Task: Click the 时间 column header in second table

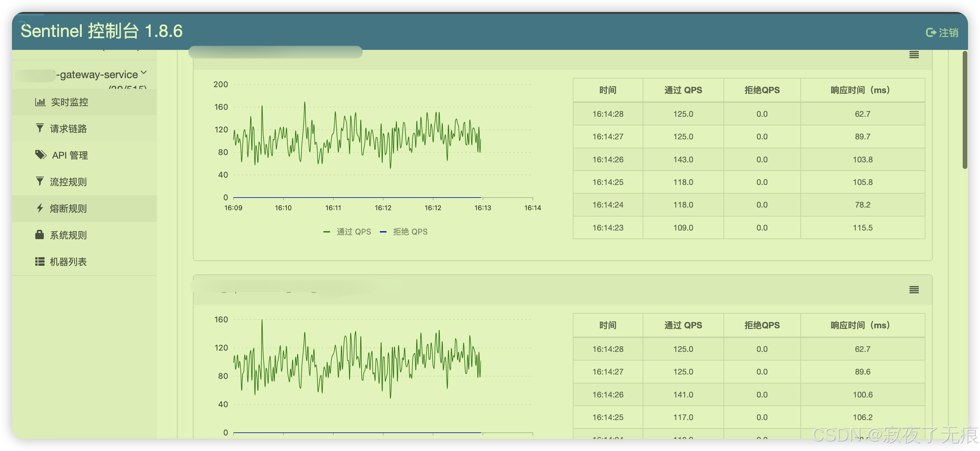Action: [x=607, y=325]
